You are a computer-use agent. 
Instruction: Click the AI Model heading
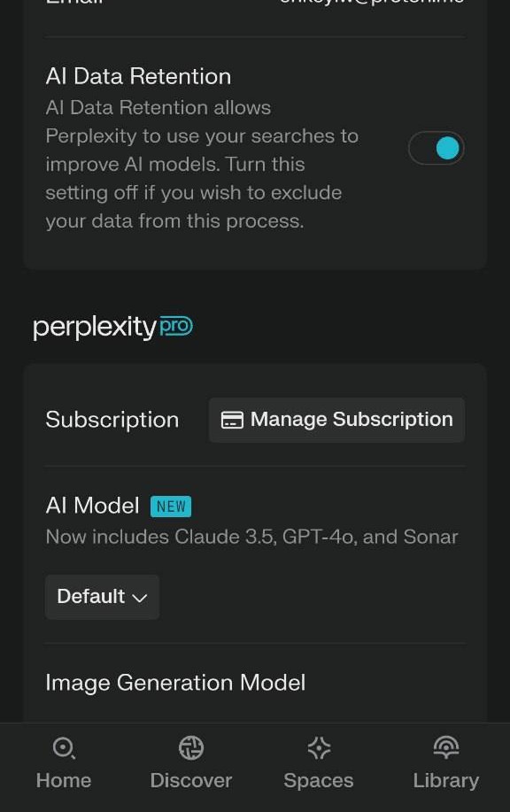(92, 506)
